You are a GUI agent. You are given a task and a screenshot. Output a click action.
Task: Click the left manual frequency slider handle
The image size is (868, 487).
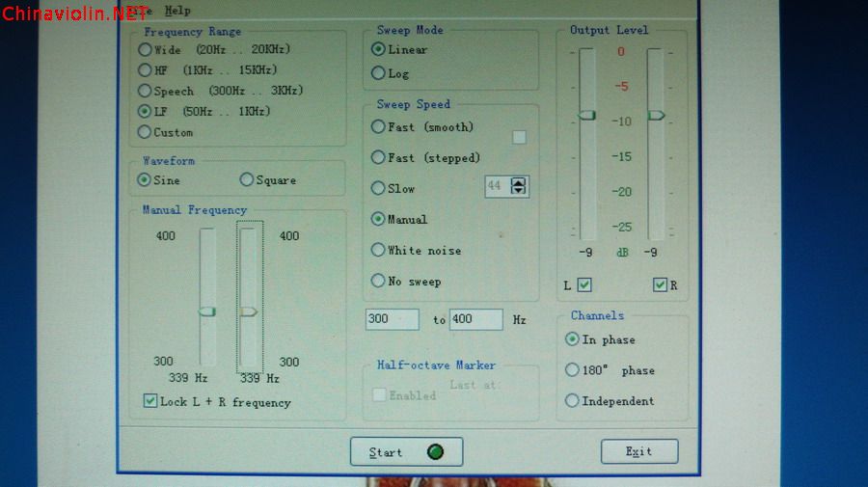207,311
